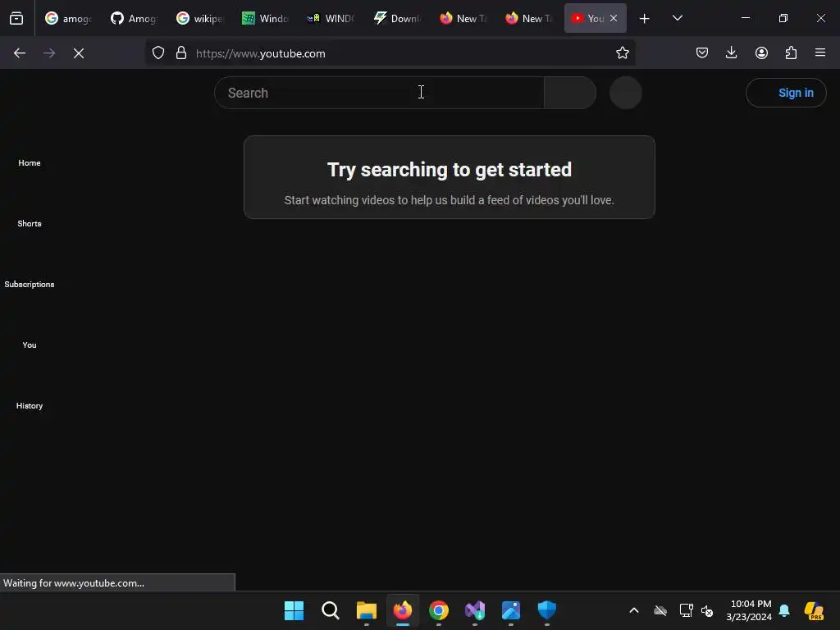Open Firefox View icon in tab bar

pyautogui.click(x=16, y=18)
